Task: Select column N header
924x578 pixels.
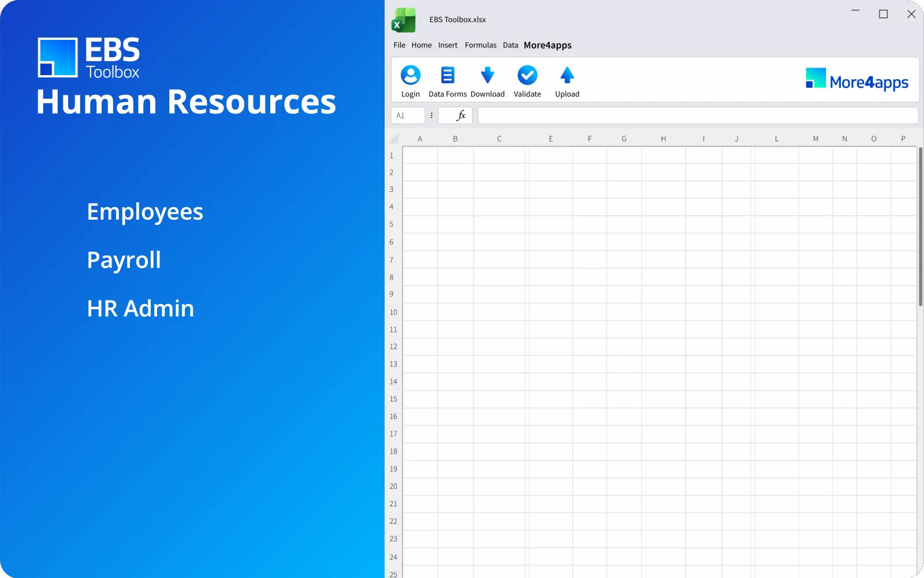Action: pyautogui.click(x=845, y=139)
